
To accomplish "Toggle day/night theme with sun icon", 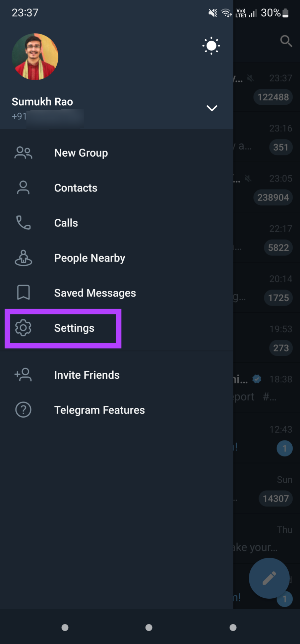I will (x=211, y=46).
